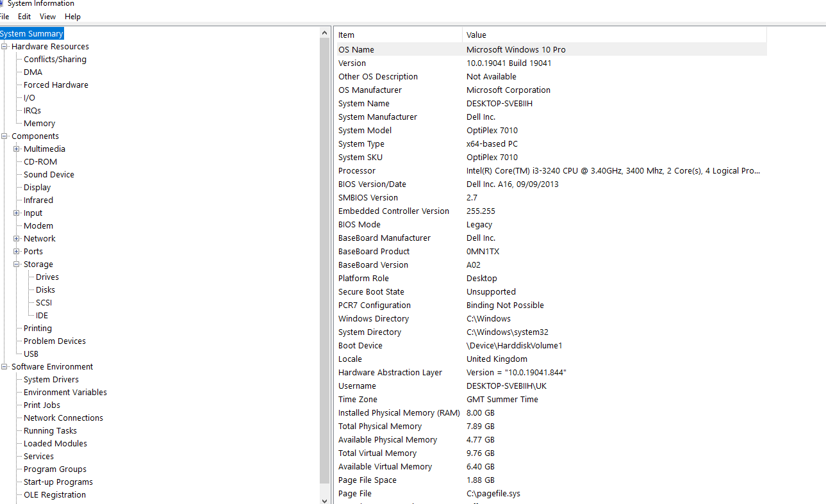Select the DMA tree item
Screen dimensions: 826x504
tap(33, 72)
